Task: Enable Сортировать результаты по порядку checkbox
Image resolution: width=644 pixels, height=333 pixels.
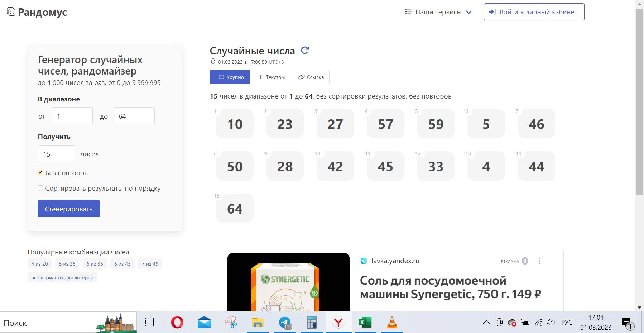Action: pyautogui.click(x=40, y=188)
